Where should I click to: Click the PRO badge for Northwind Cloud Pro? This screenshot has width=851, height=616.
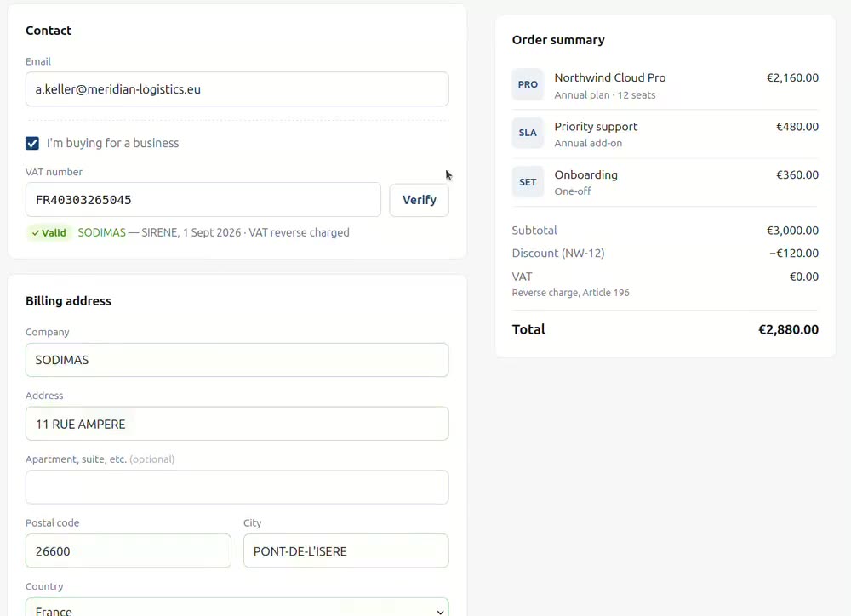click(x=528, y=85)
